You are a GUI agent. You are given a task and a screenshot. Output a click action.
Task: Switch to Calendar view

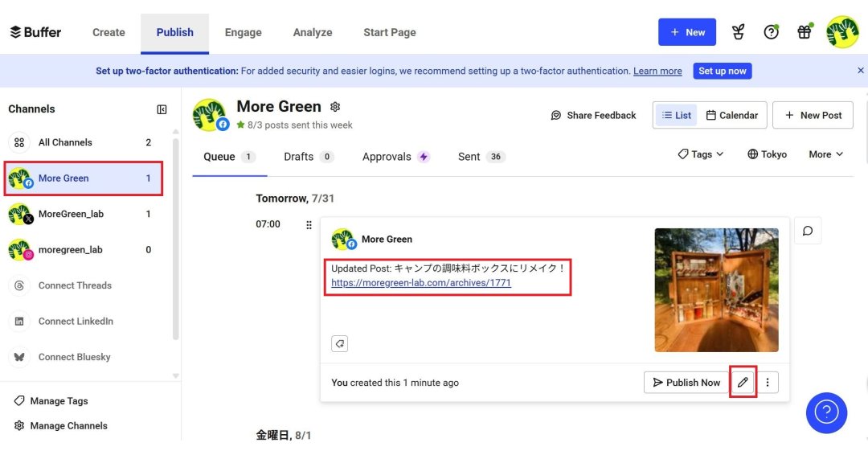pos(732,115)
